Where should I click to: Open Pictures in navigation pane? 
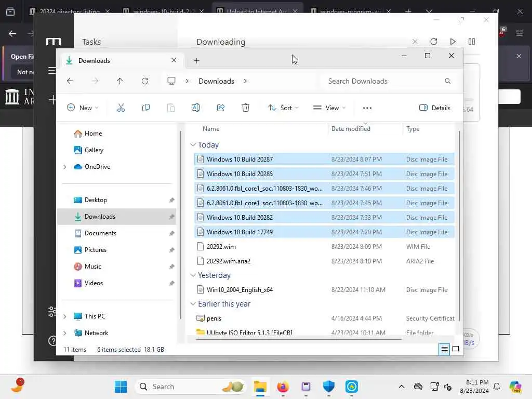90,250
